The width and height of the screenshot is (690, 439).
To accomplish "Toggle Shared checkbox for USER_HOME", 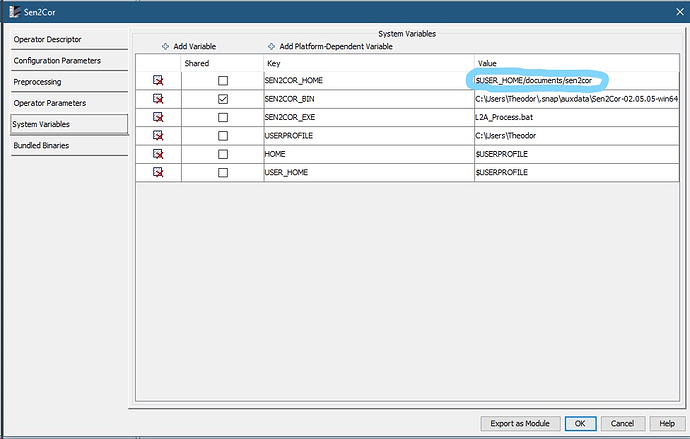I will (x=223, y=172).
